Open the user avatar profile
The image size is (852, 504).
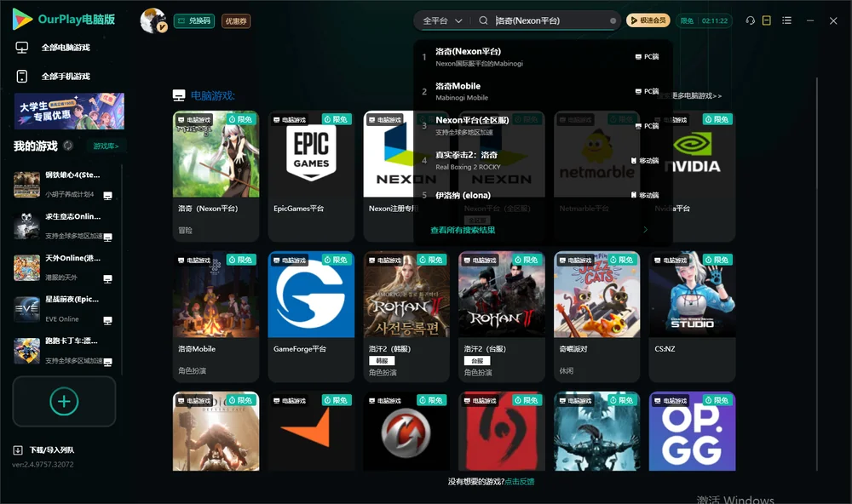(153, 20)
